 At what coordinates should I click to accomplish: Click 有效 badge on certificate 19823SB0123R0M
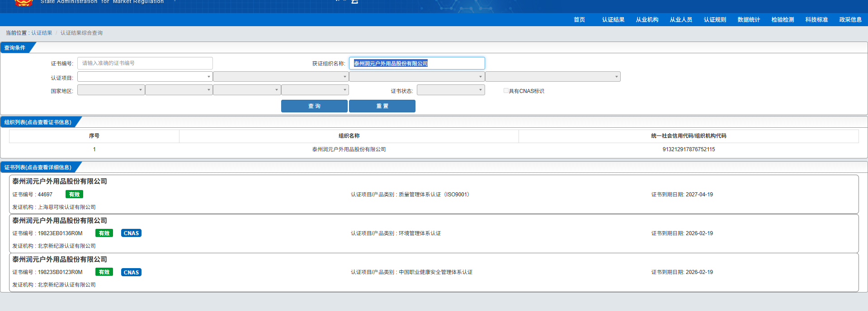pyautogui.click(x=104, y=272)
